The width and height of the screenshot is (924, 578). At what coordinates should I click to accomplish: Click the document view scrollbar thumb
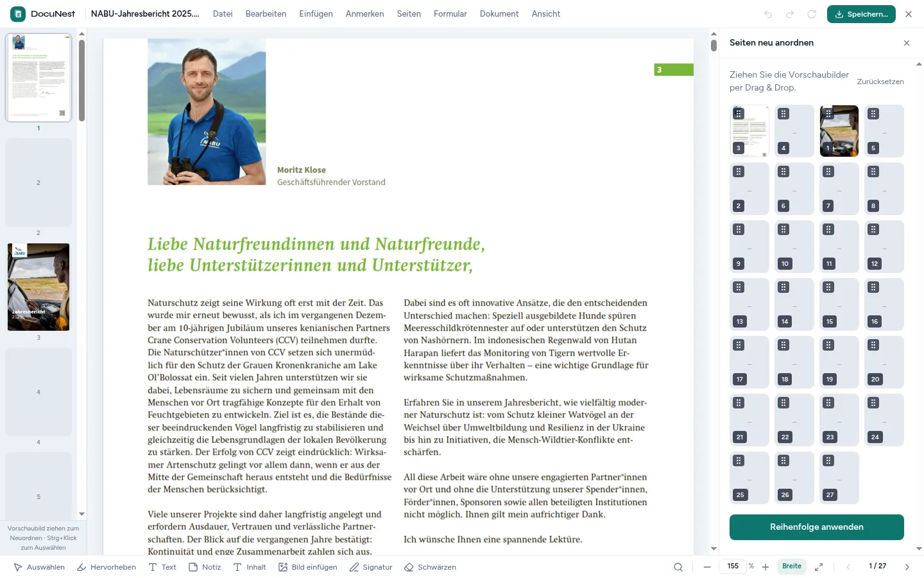click(x=714, y=46)
